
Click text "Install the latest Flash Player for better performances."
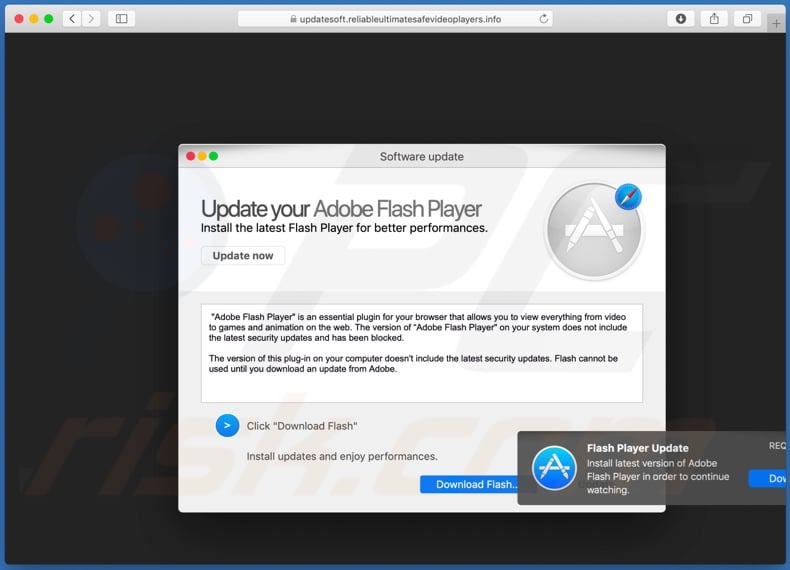click(x=344, y=228)
